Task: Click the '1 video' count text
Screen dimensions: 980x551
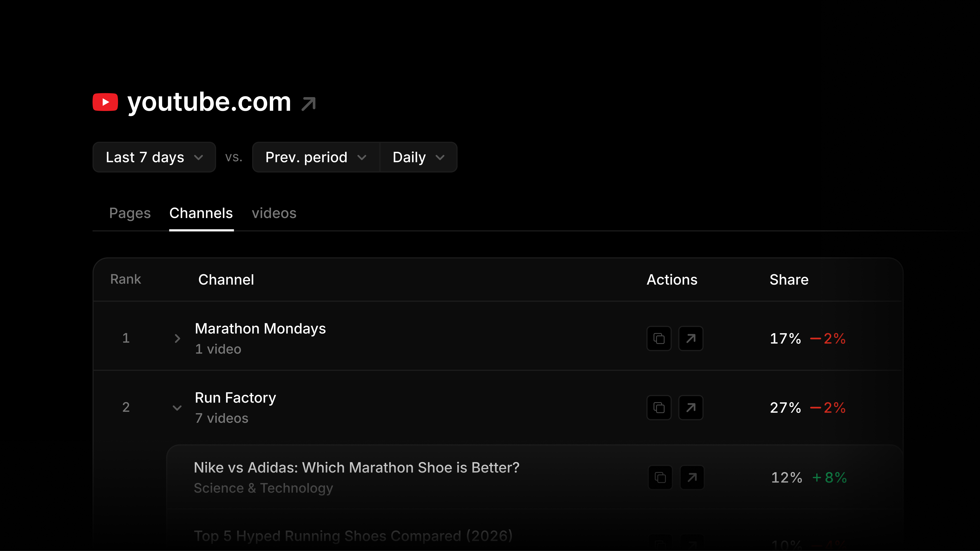Action: pos(218,349)
